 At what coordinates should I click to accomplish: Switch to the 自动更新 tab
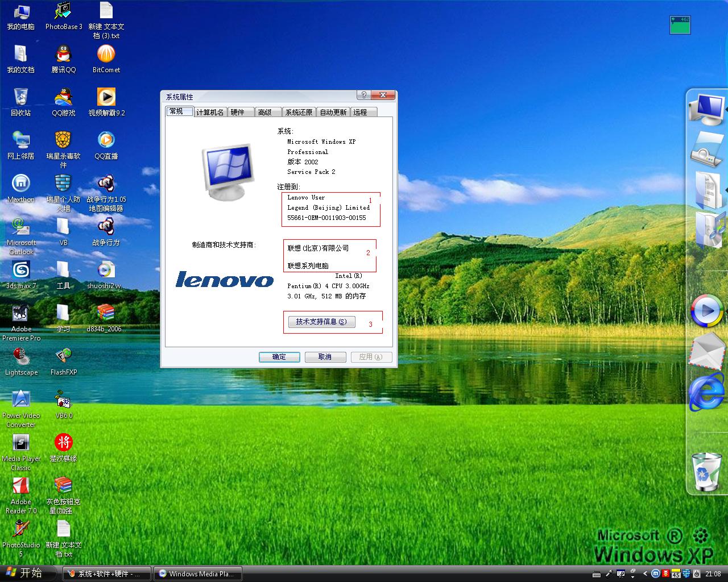click(x=333, y=112)
